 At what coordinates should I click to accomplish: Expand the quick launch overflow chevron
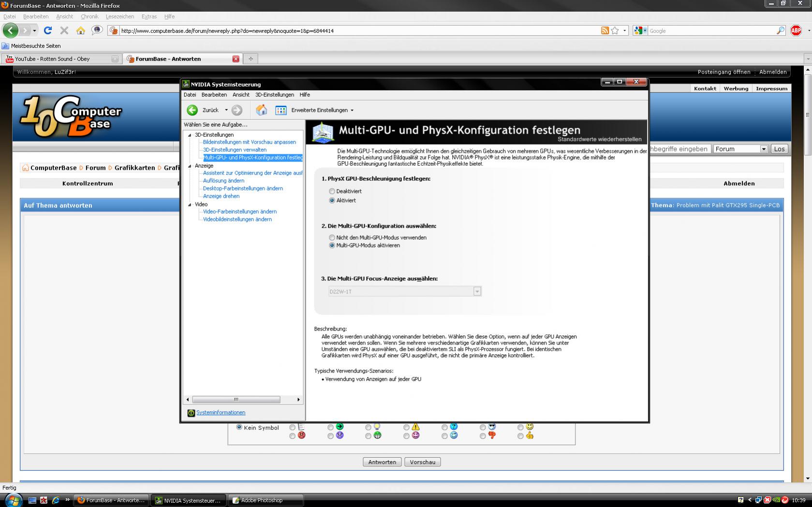[x=67, y=500]
